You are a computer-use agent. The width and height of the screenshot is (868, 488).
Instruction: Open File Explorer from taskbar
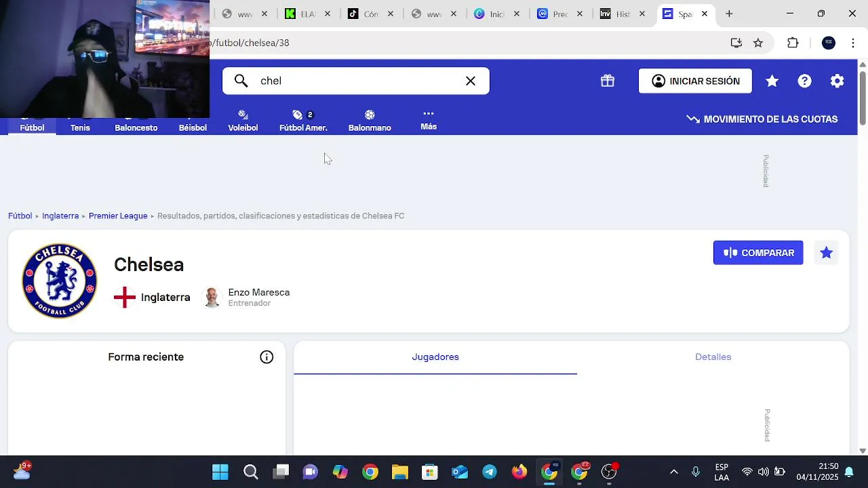tap(400, 472)
